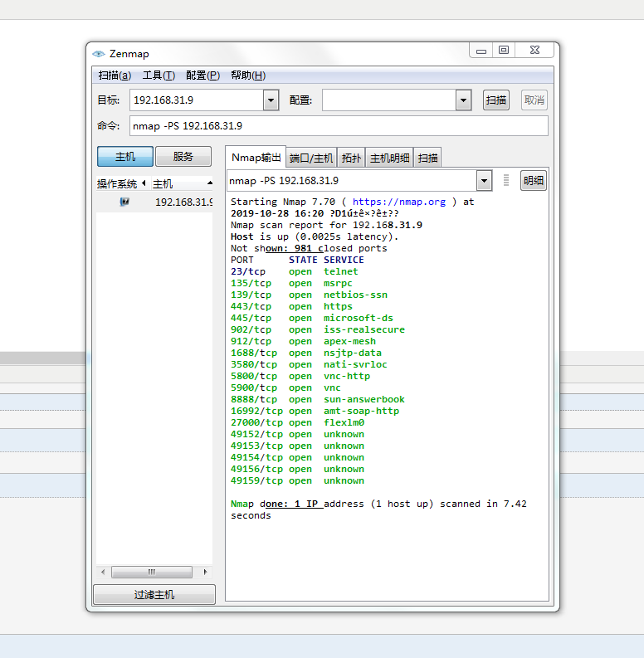Click the 912/tcp apex-mesh output line

[303, 341]
